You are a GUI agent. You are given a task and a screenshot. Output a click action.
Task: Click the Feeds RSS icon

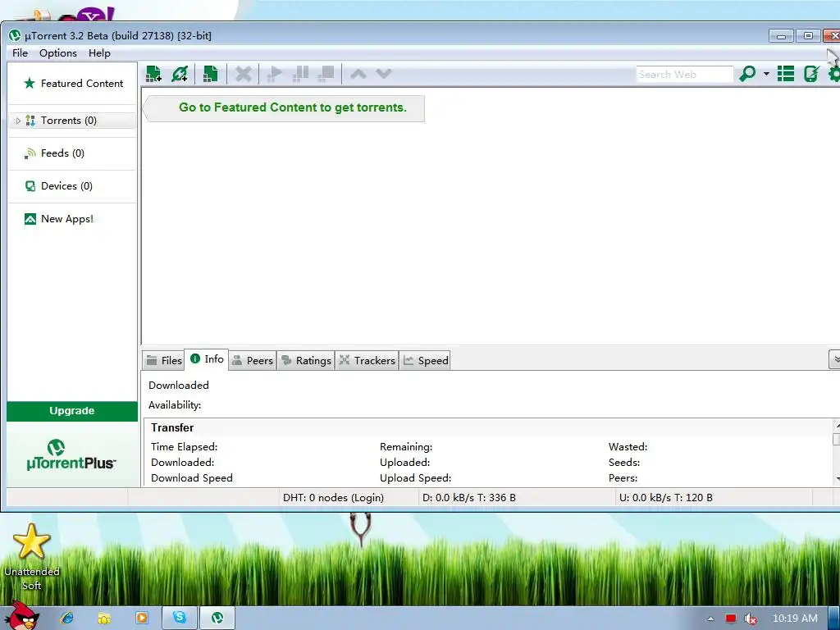(x=30, y=153)
